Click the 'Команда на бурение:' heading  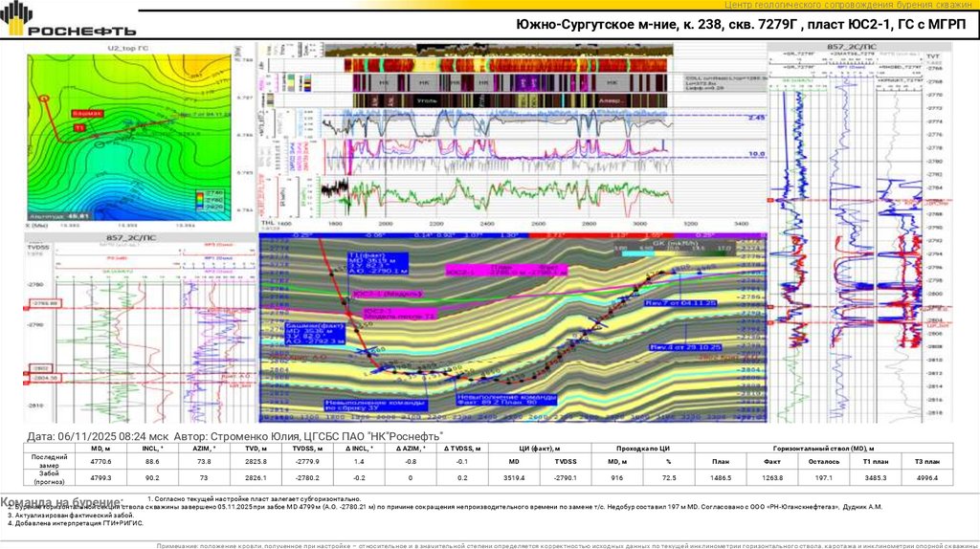(62, 502)
